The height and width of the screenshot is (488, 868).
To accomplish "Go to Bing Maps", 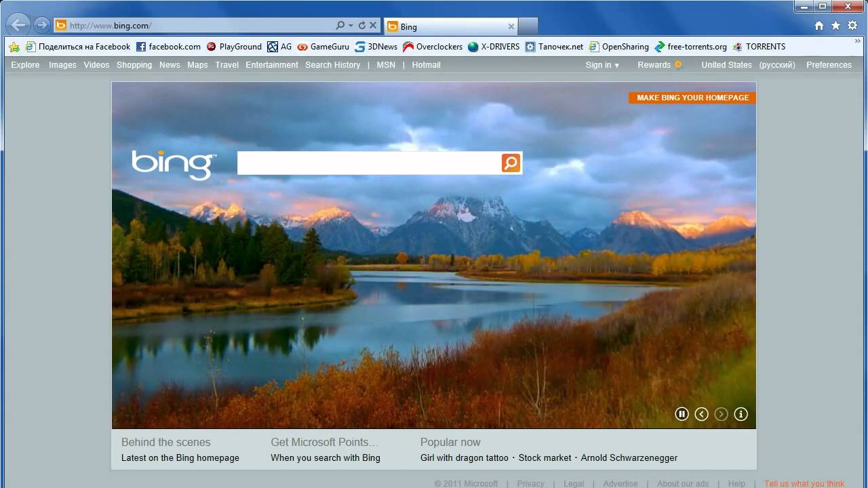I will coord(197,65).
